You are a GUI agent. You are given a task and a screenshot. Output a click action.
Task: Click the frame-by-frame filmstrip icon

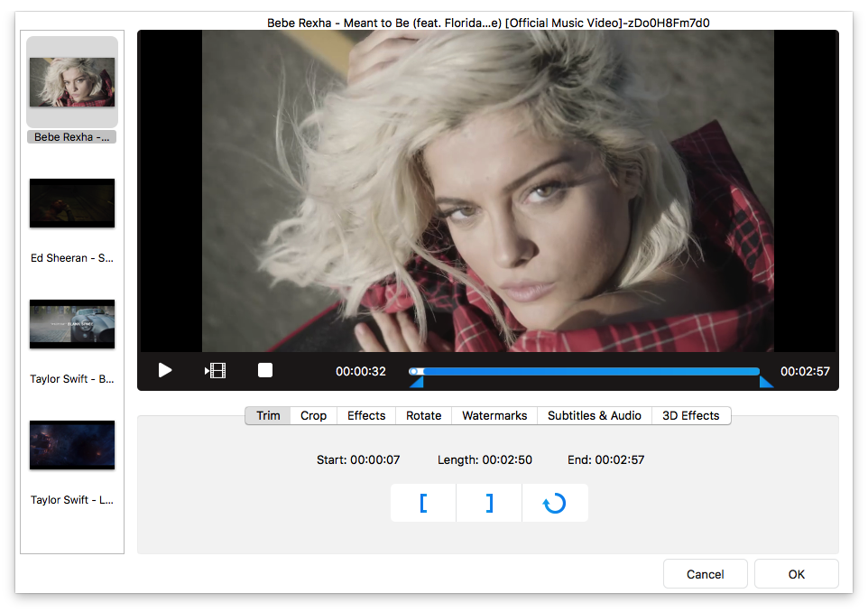point(215,371)
